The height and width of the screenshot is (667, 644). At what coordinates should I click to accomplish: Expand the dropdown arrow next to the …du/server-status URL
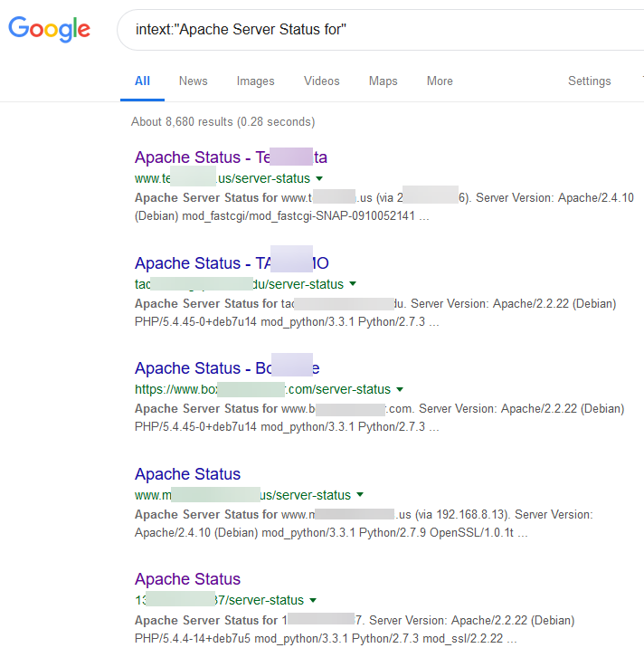pyautogui.click(x=353, y=284)
